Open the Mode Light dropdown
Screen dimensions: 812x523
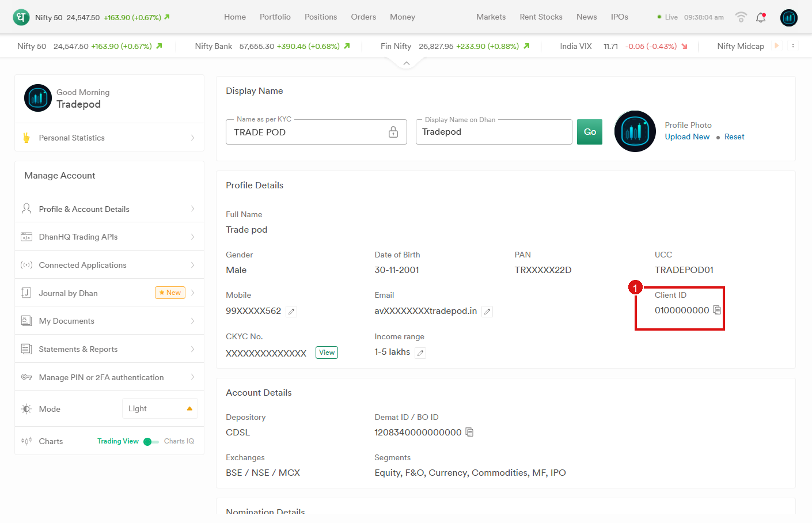click(x=160, y=408)
